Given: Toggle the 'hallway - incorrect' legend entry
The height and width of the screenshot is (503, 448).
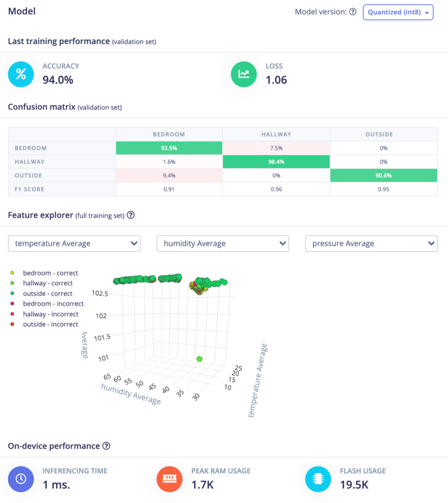Looking at the screenshot, I should [x=44, y=314].
